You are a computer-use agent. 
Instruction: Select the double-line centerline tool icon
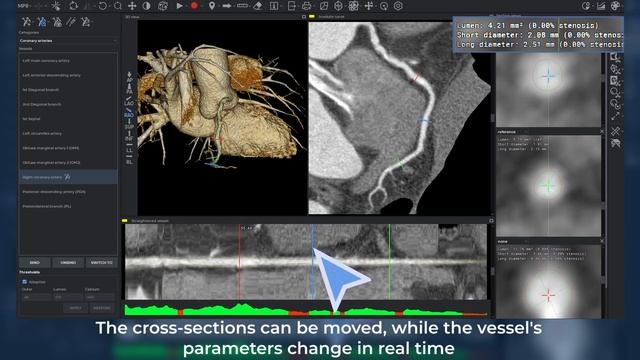coord(71,22)
